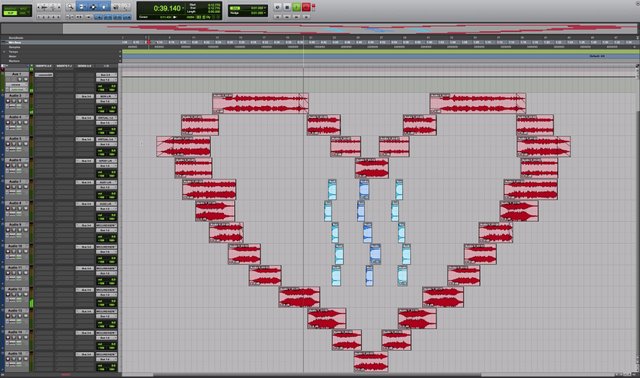The image size is (640, 378).
Task: Click the main counter showing 0:39.140
Action: (166, 8)
